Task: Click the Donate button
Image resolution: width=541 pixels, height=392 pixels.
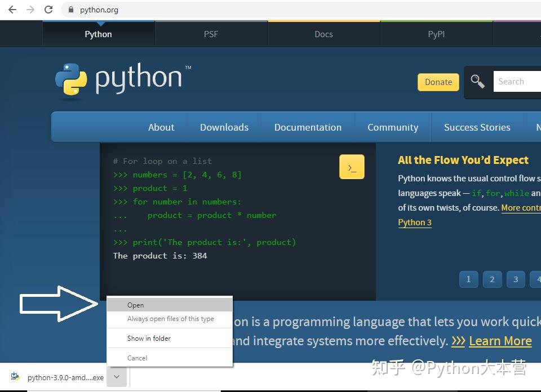Action: pos(438,82)
